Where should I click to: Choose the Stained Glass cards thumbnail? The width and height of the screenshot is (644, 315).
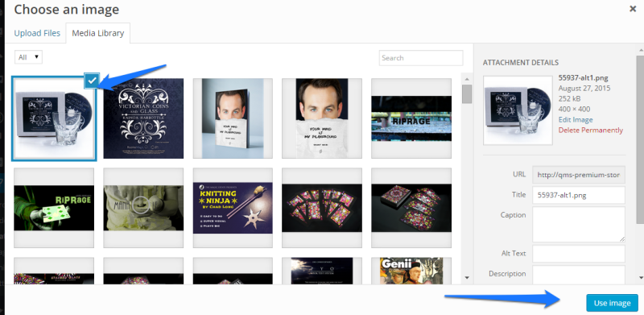coord(54,271)
